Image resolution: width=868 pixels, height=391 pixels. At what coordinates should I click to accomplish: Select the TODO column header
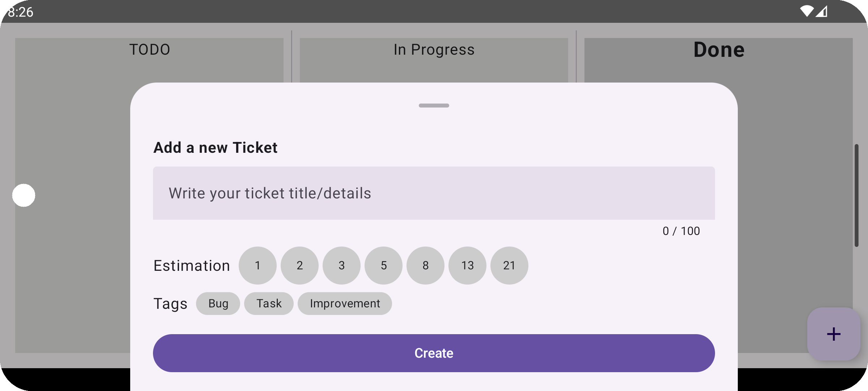pyautogui.click(x=150, y=50)
